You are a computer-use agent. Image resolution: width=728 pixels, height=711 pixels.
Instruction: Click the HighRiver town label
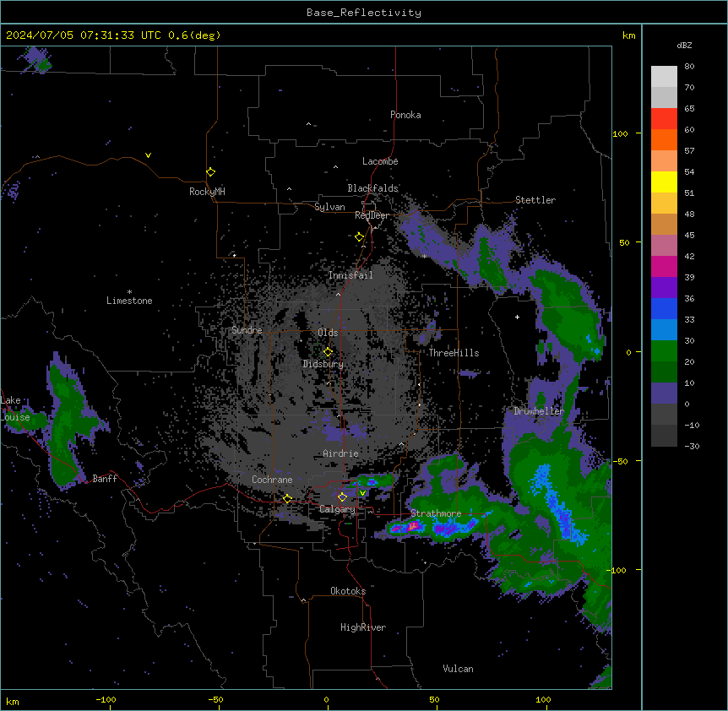[x=363, y=627]
